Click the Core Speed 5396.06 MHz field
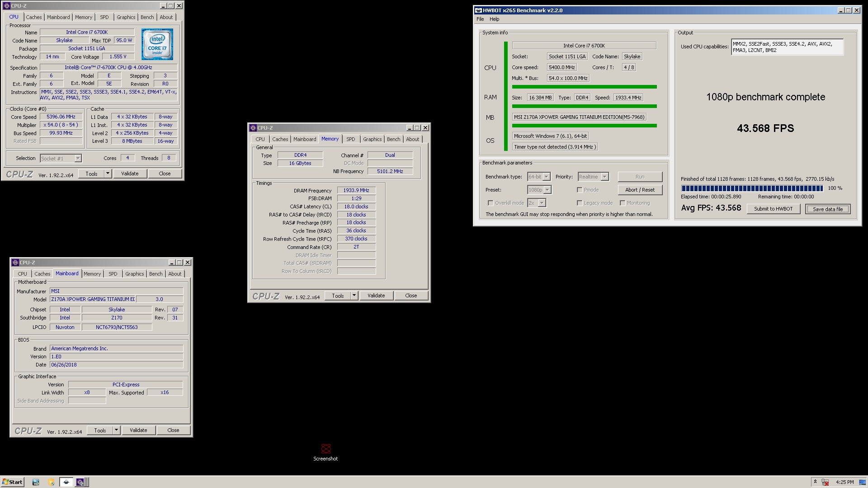The image size is (868, 488). click(61, 117)
